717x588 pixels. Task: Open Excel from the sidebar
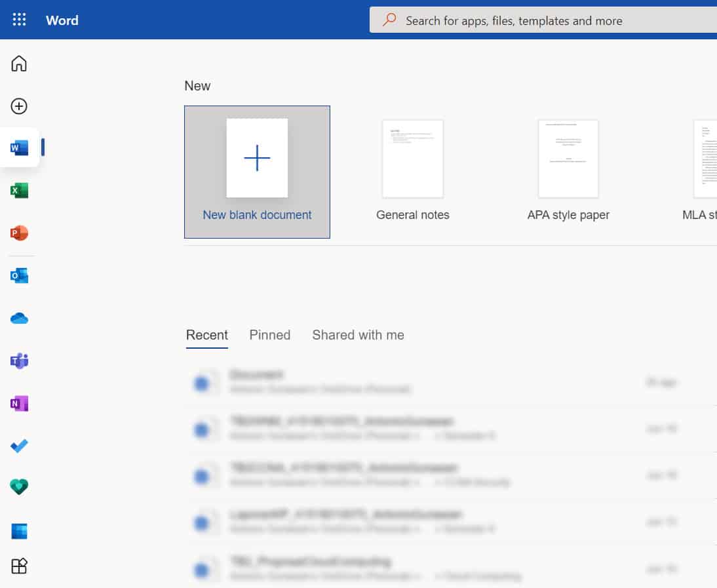click(x=19, y=191)
